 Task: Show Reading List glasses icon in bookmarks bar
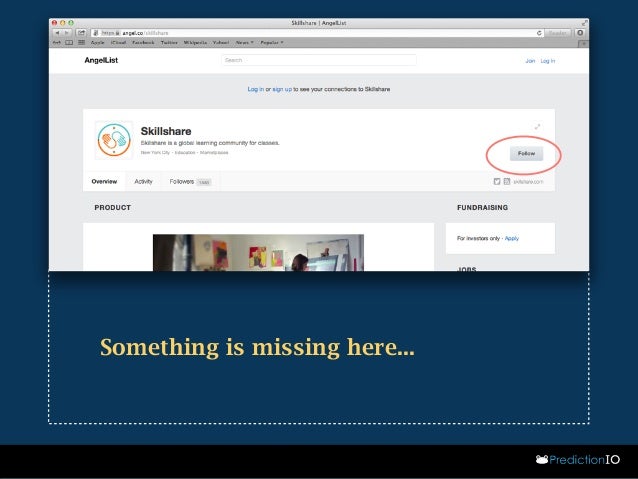pos(57,42)
